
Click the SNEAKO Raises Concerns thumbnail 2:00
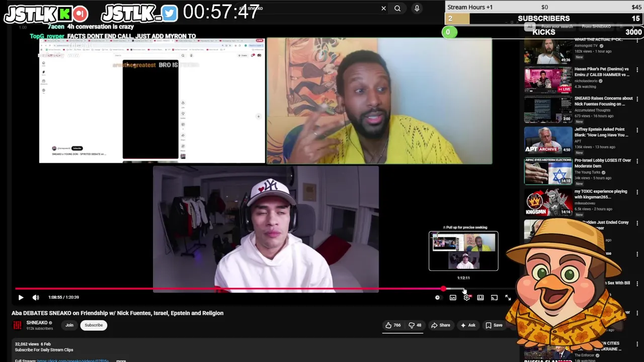click(x=548, y=110)
